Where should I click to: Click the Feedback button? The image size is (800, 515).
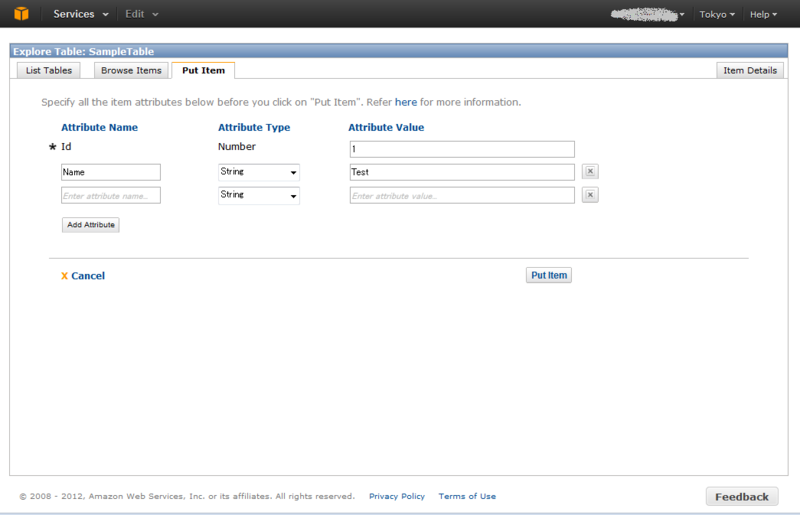[742, 497]
